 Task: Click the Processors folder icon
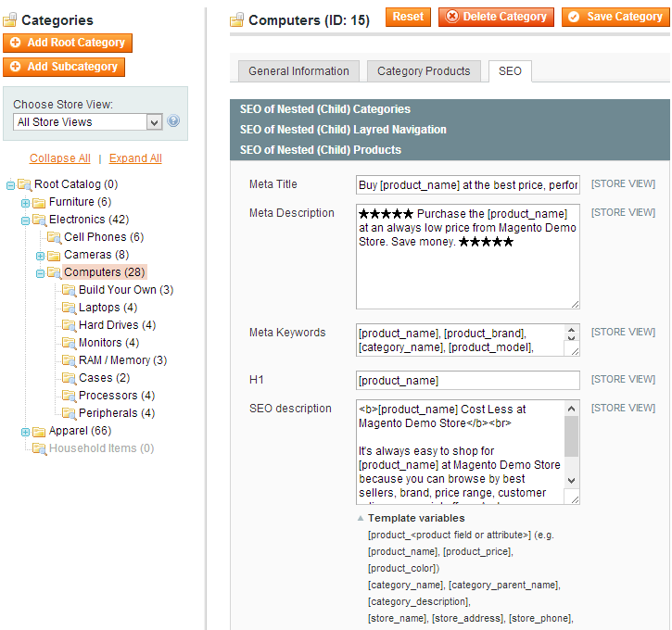[70, 396]
